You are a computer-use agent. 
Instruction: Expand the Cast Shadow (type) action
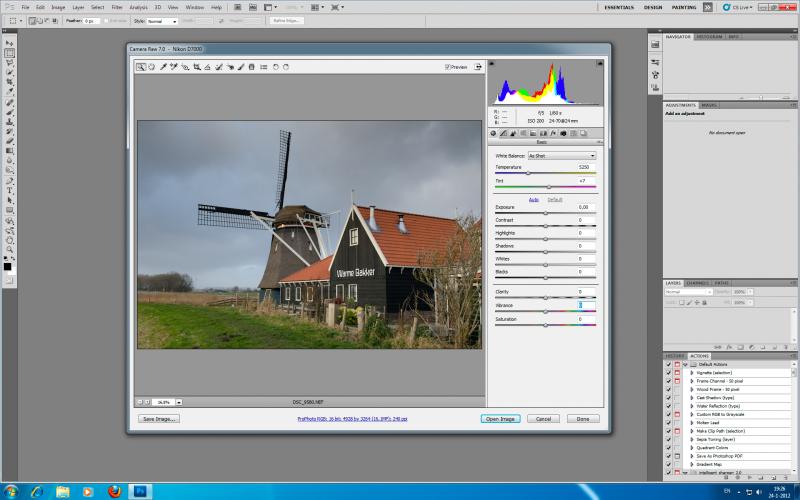point(692,398)
